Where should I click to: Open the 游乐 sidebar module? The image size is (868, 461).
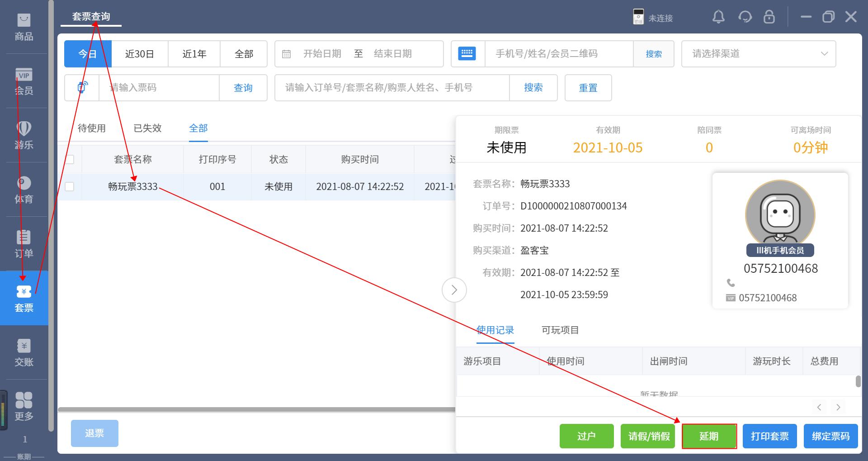click(x=24, y=136)
